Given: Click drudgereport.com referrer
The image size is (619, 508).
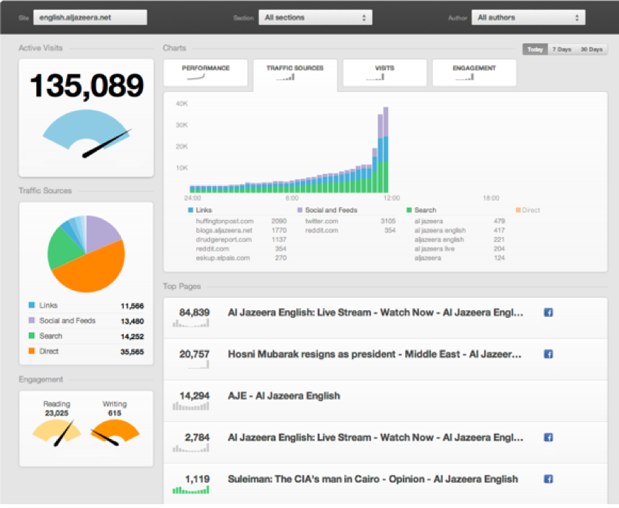Looking at the screenshot, I should click(223, 240).
